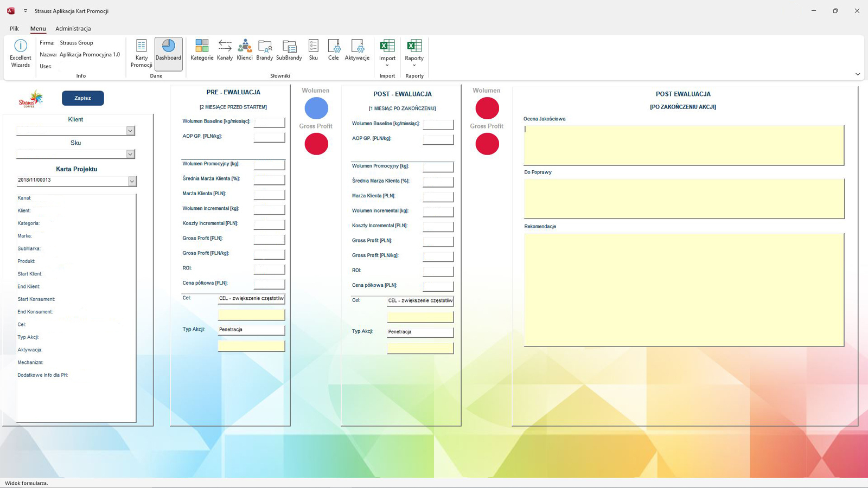The image size is (868, 488).
Task: Open the Kategorie dictionary
Action: tap(202, 50)
